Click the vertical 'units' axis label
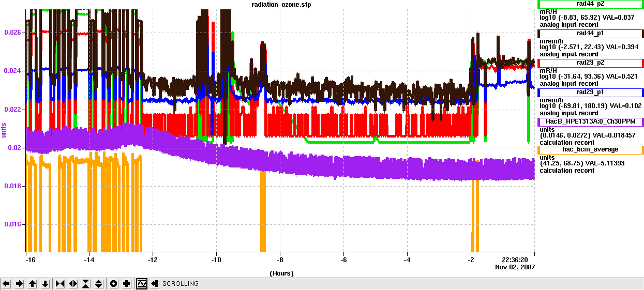The width and height of the screenshot is (644, 290). (4, 131)
